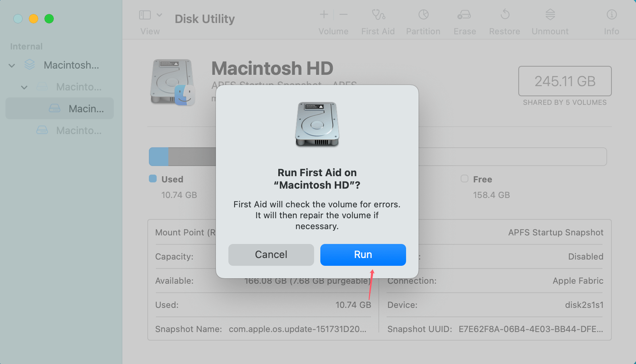
Task: Unmount the volume using the toolbar icon
Action: coord(549,19)
